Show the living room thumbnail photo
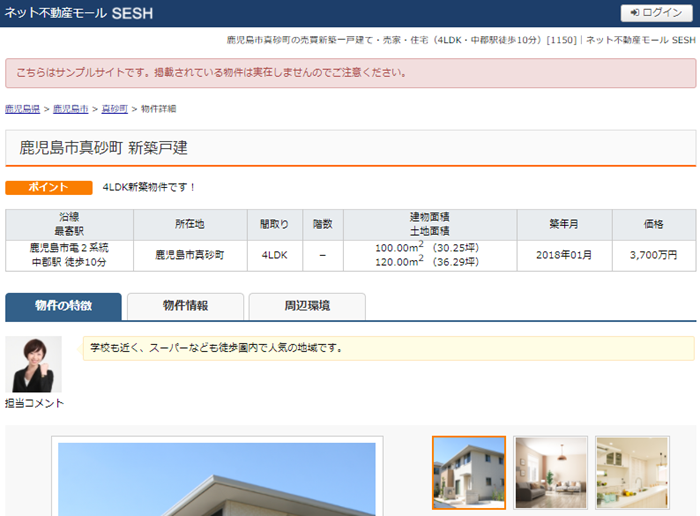The image size is (700, 516). coord(551,472)
